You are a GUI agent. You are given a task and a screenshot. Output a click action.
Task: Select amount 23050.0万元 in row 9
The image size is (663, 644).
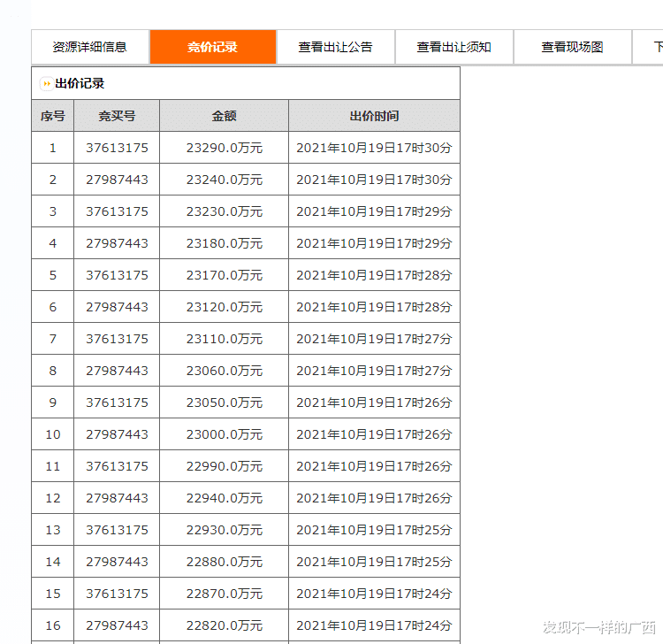[x=225, y=402]
